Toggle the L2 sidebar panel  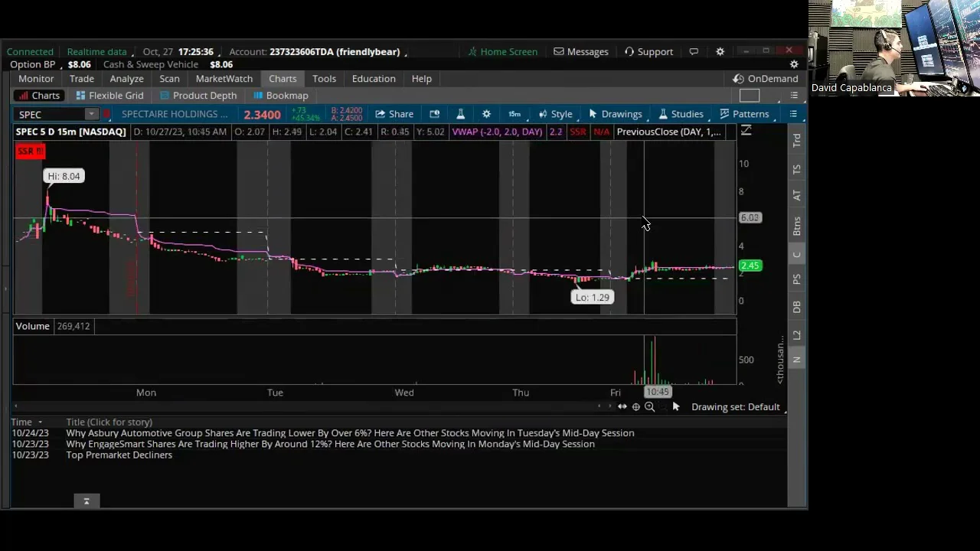tap(796, 335)
